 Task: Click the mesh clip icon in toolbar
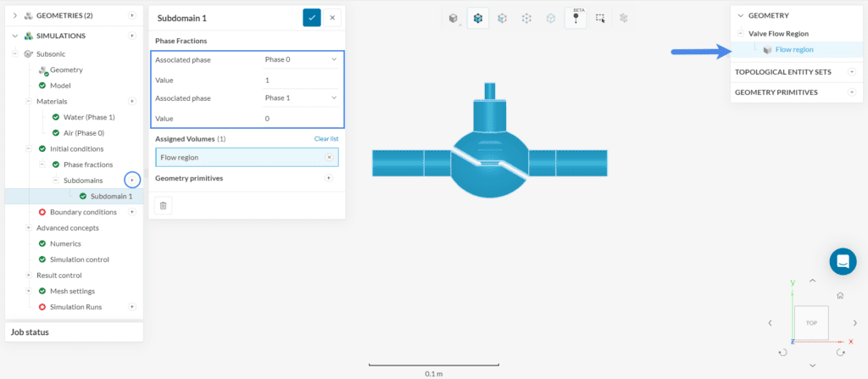(x=624, y=19)
